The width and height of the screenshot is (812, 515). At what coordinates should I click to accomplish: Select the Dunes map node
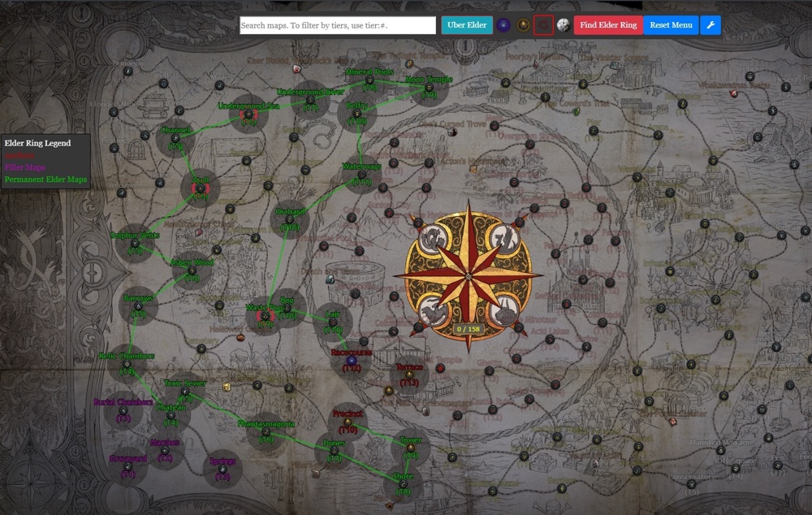click(x=334, y=452)
